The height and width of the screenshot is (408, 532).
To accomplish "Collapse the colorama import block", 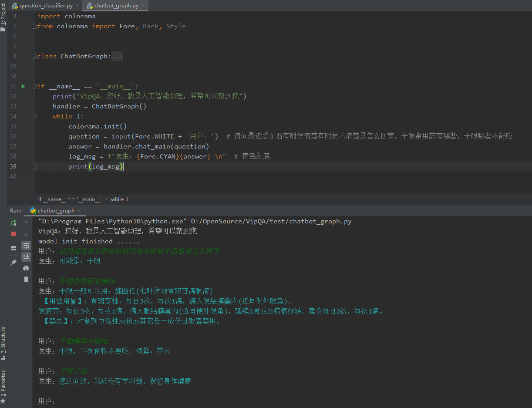I will point(34,26).
